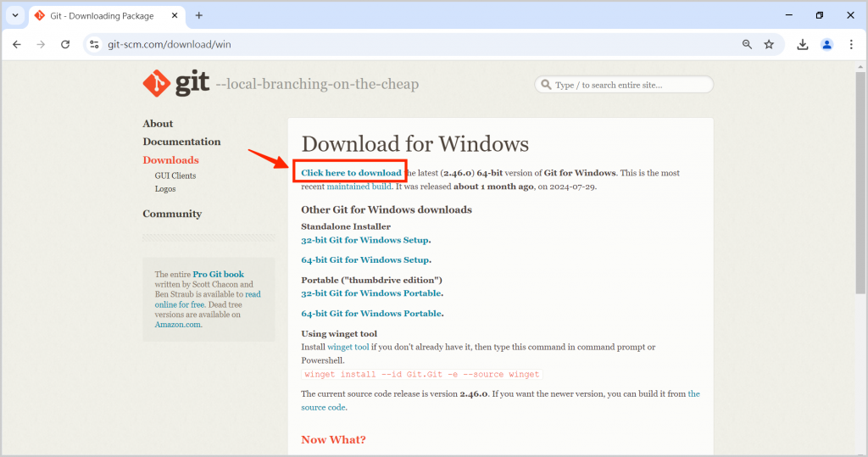Viewport: 868px width, 457px height.
Task: Open browser downloads icon
Action: [x=802, y=44]
